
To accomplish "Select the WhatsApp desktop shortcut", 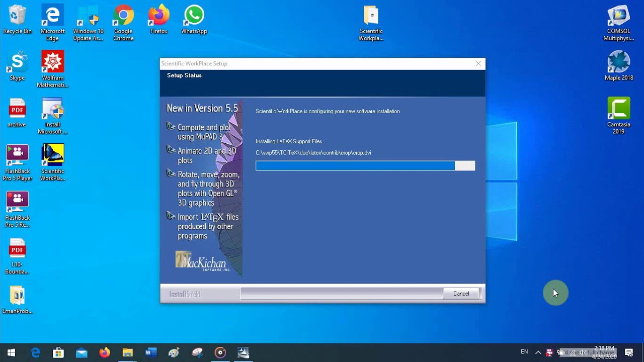I will [x=194, y=20].
